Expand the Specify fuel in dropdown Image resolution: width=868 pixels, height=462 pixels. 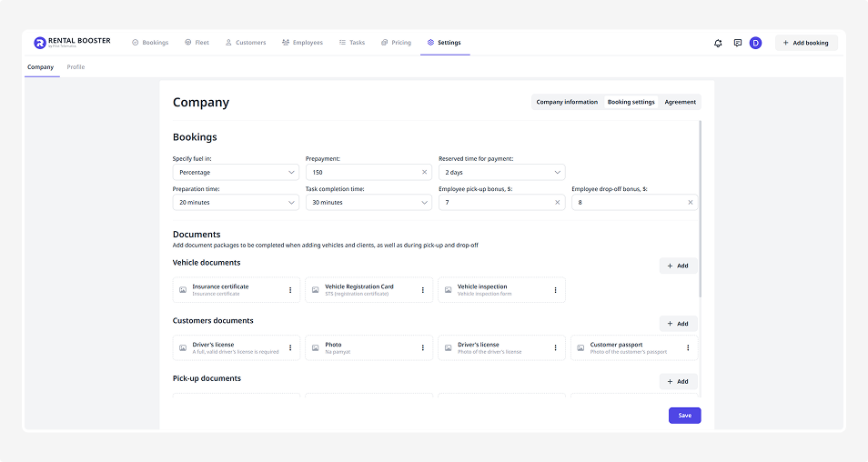pos(236,172)
